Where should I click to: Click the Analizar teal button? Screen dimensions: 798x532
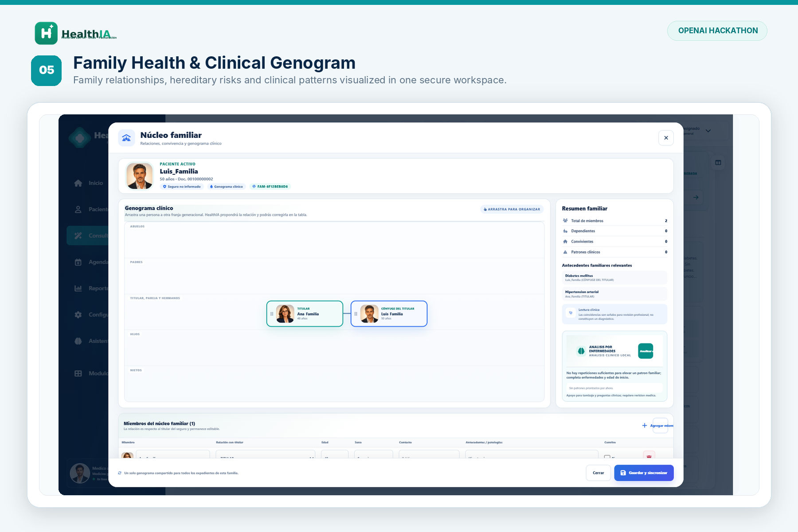tap(645, 351)
